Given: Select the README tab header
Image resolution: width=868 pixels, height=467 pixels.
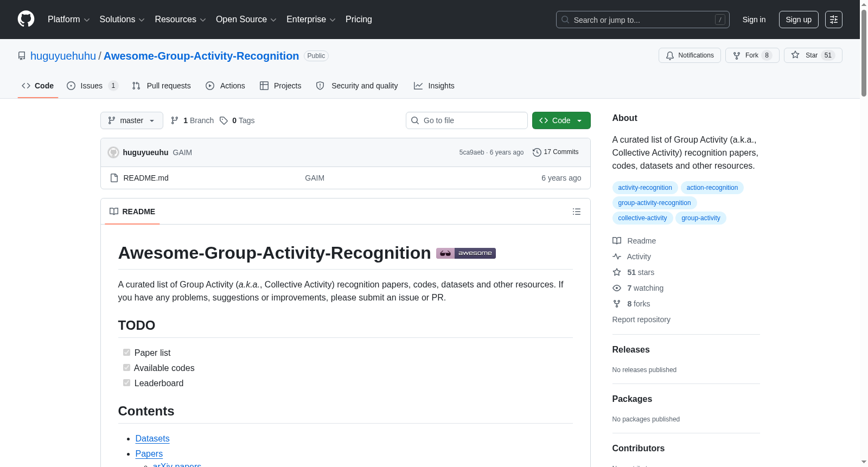Looking at the screenshot, I should [132, 212].
